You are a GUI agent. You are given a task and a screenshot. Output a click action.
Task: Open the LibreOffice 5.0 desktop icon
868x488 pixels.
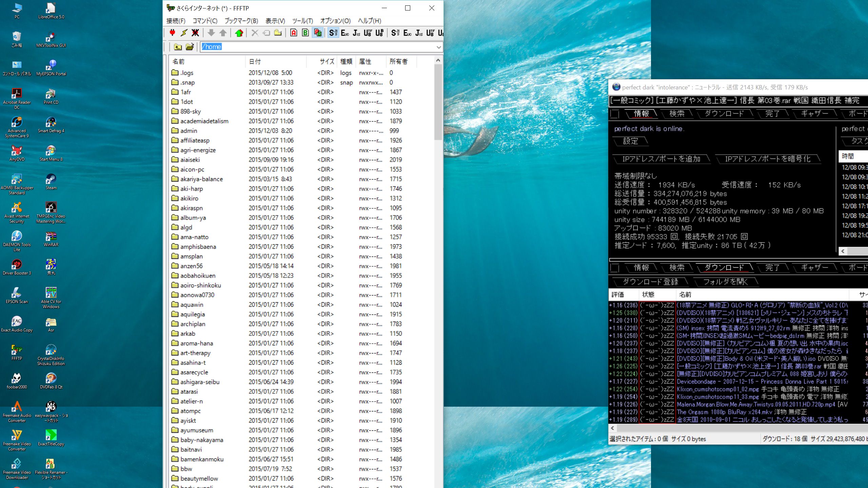pyautogui.click(x=51, y=11)
